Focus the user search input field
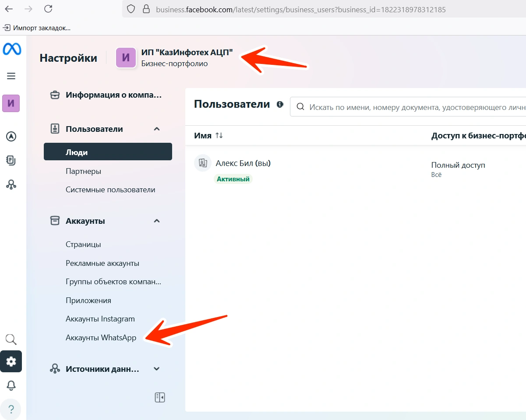The width and height of the screenshot is (526, 420). (x=408, y=107)
